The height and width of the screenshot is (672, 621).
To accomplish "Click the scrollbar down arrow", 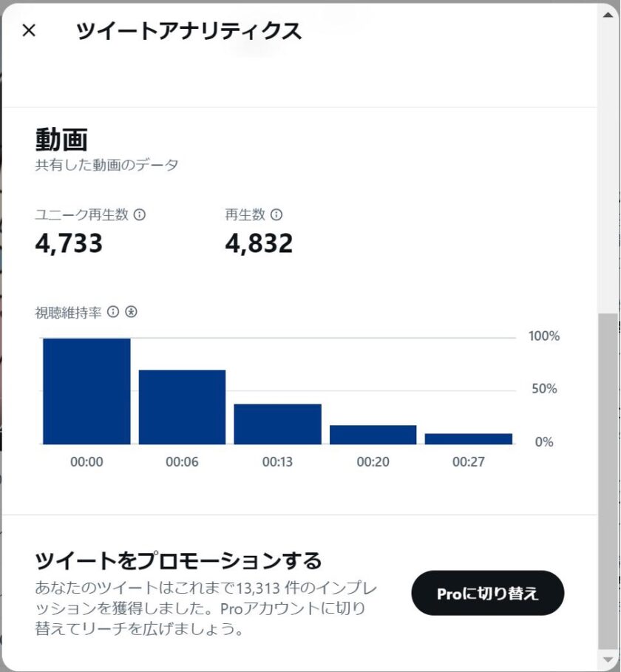I will (x=608, y=659).
